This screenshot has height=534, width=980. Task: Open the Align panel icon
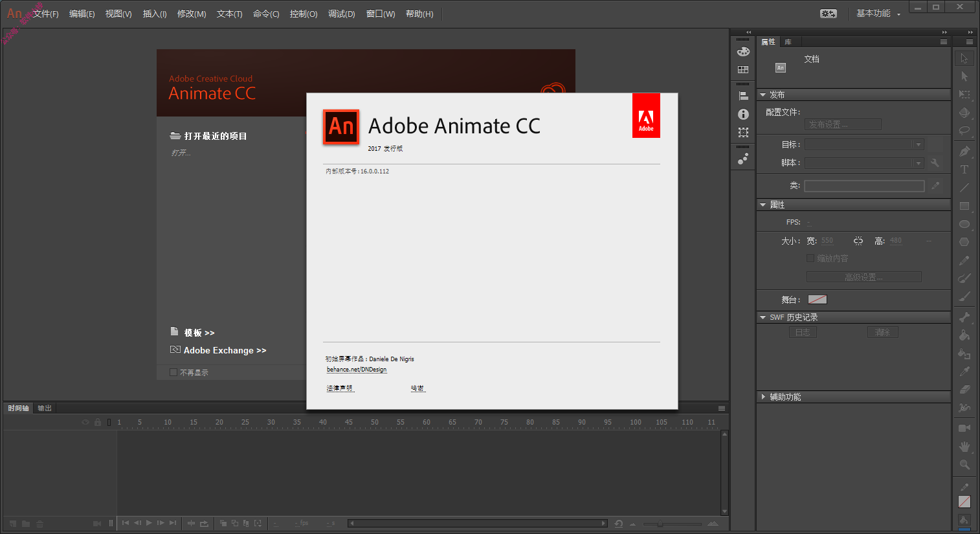pos(743,96)
